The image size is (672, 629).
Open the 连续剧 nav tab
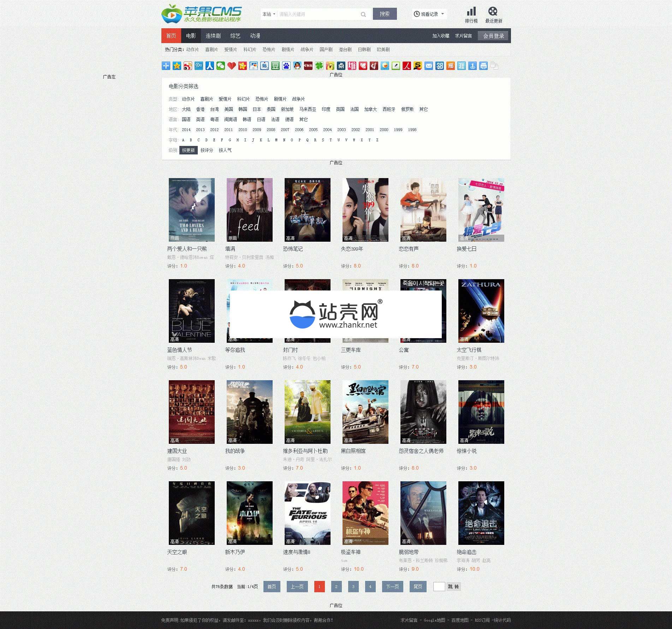[x=213, y=36]
